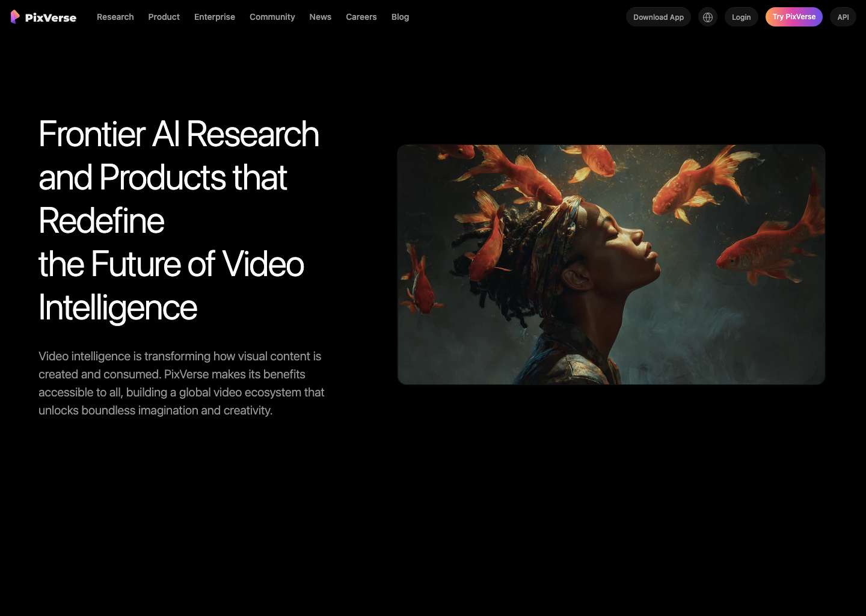Open the Research menu item
This screenshot has height=616, width=866.
click(x=115, y=17)
